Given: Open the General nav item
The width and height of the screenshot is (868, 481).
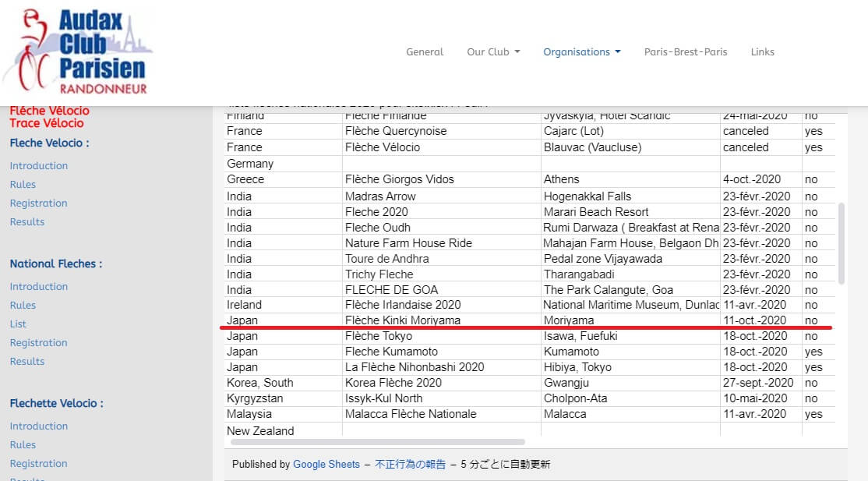Looking at the screenshot, I should [x=425, y=51].
